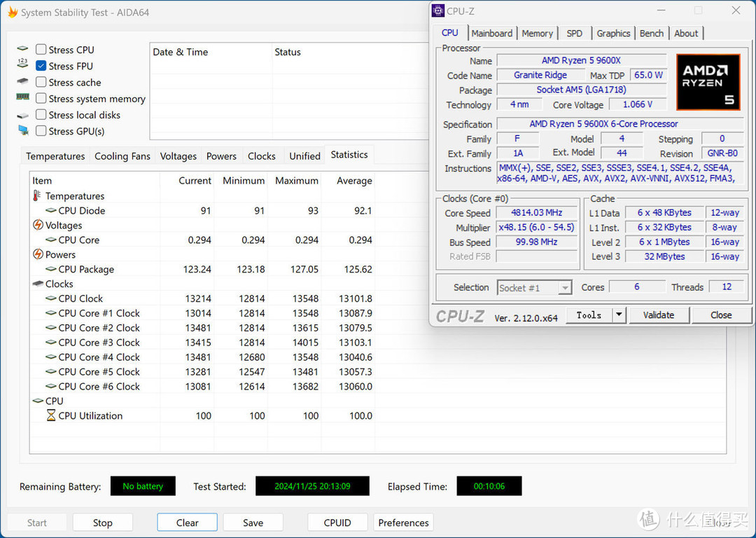The height and width of the screenshot is (538, 756).
Task: Click the AMD Ryzen 5 logo
Action: (708, 82)
